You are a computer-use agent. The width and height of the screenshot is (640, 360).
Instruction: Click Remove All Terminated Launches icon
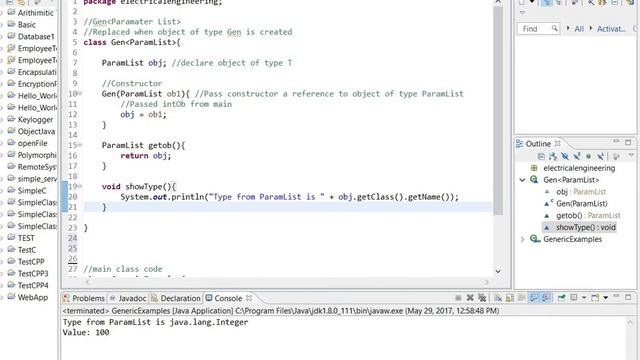482,298
